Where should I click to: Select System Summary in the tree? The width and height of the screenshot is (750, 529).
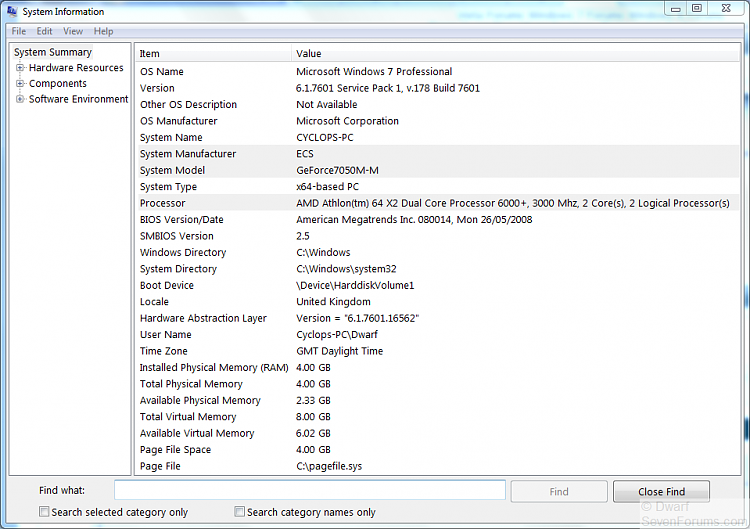(53, 52)
